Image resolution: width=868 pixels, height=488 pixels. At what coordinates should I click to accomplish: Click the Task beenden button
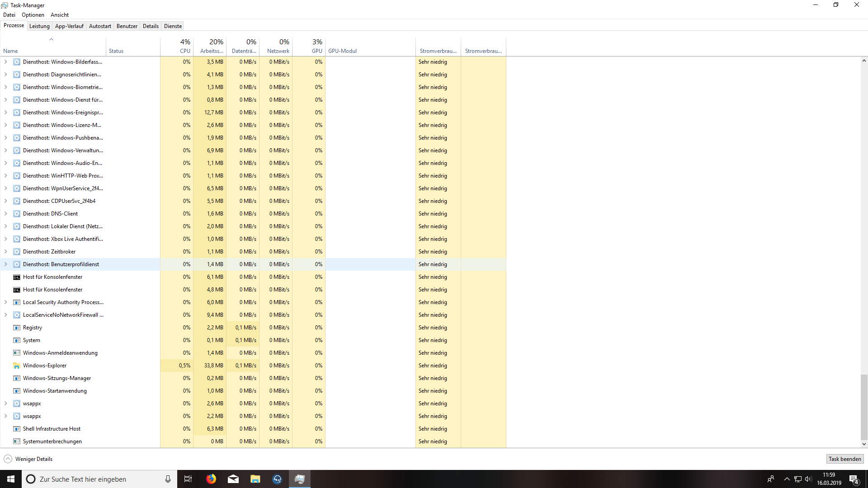click(844, 459)
